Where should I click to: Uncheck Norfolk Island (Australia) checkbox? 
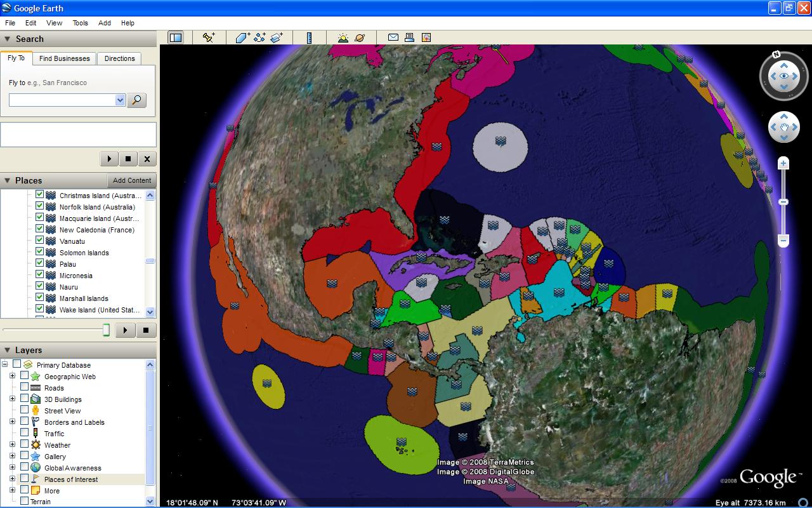coord(39,207)
